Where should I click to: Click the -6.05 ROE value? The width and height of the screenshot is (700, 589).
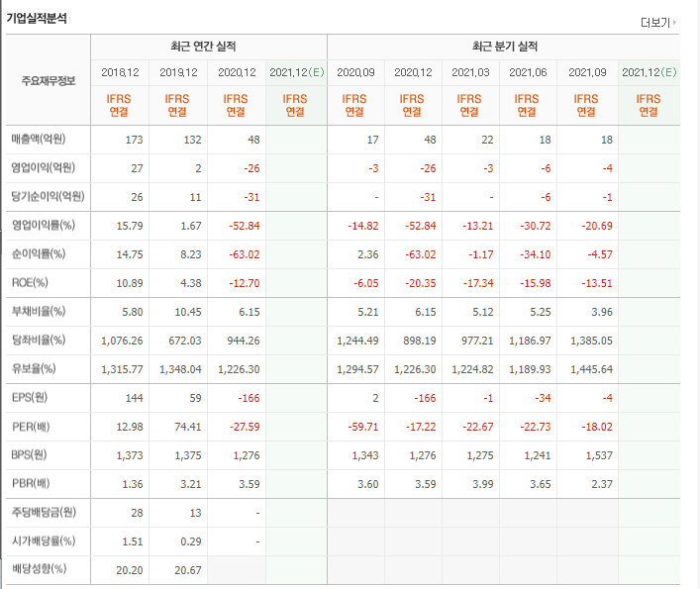click(x=365, y=283)
